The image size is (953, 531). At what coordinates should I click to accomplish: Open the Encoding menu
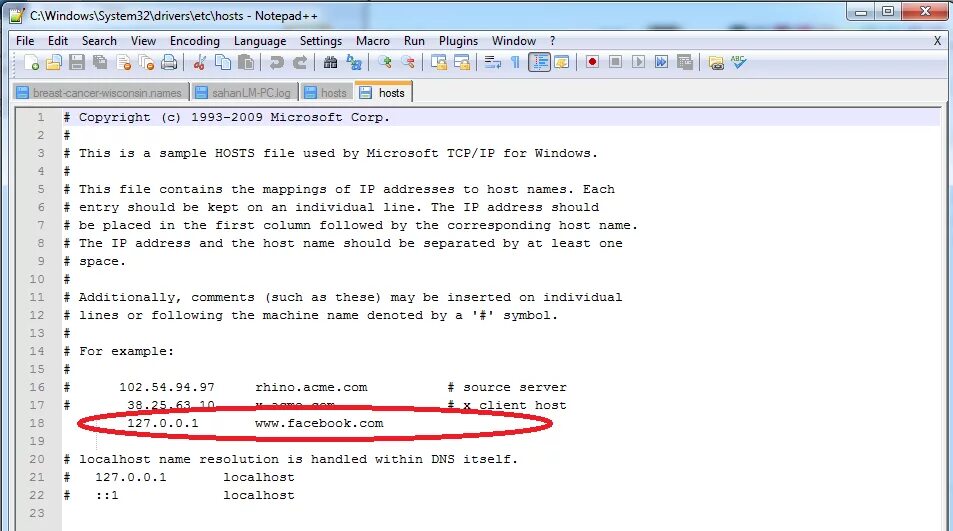point(194,41)
